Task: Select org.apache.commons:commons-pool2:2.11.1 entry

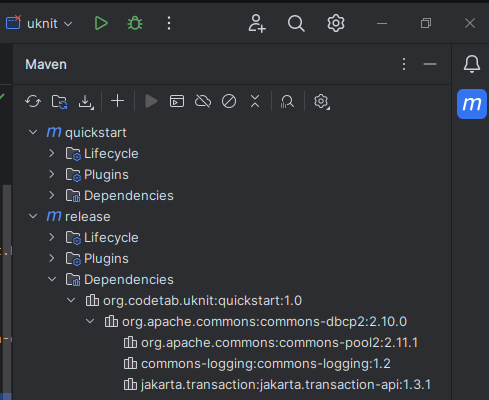Action: pyautogui.click(x=232, y=342)
